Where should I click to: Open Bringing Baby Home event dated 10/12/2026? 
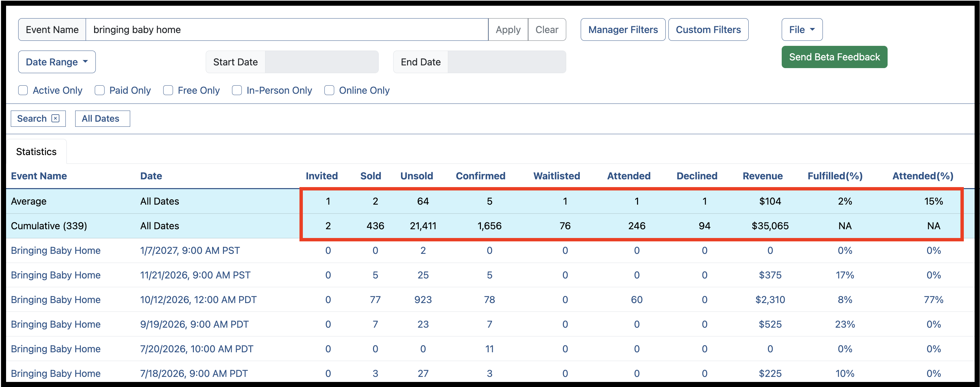(x=56, y=300)
